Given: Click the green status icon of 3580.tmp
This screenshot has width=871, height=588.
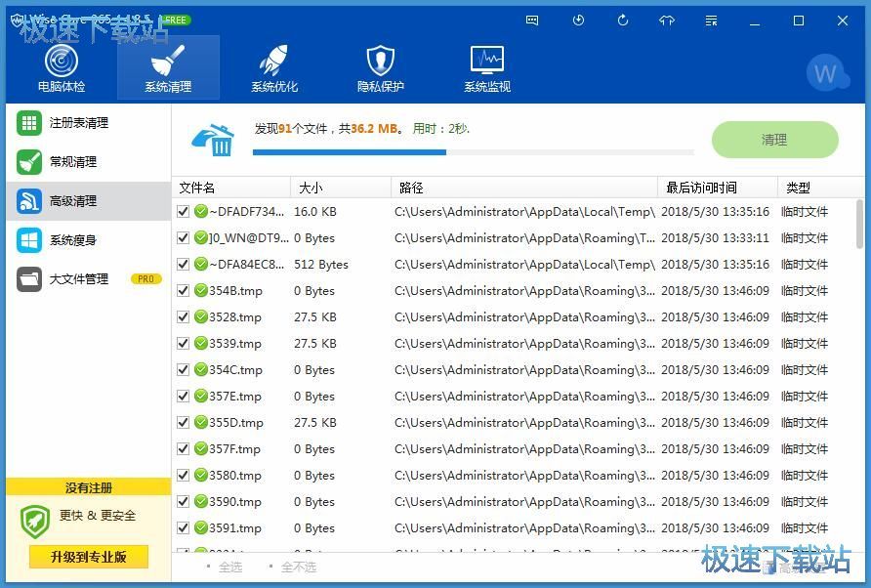Looking at the screenshot, I should [200, 475].
